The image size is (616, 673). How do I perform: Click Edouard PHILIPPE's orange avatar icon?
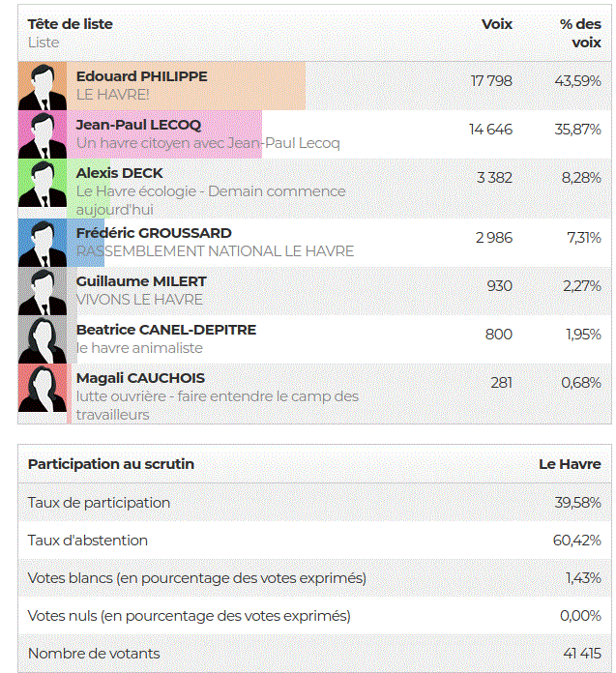[x=43, y=86]
